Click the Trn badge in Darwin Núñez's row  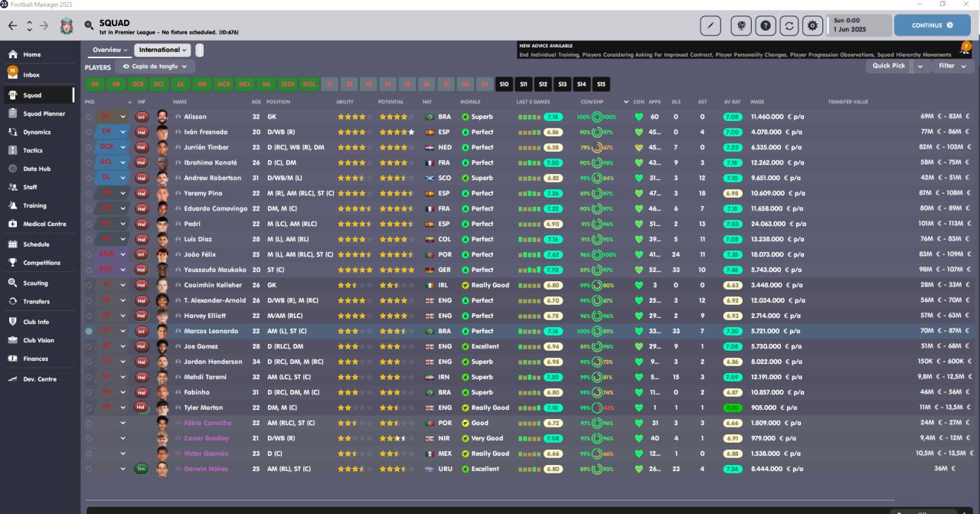(142, 469)
